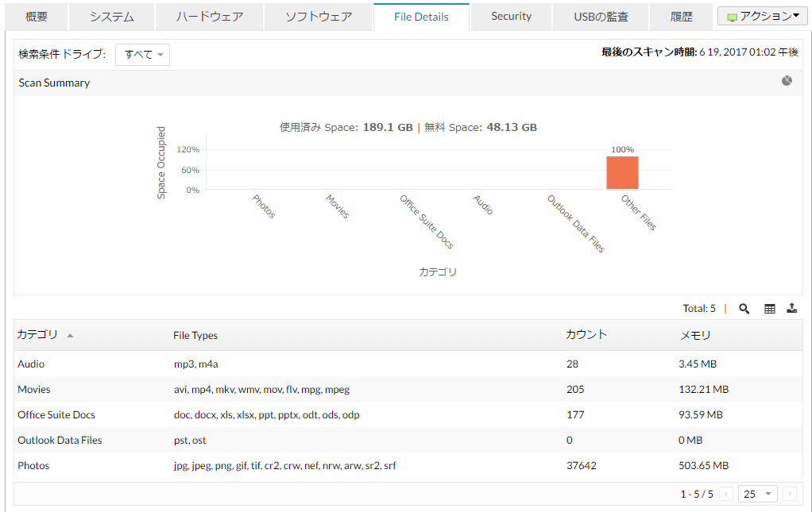Switch to the Security tab

(x=511, y=17)
